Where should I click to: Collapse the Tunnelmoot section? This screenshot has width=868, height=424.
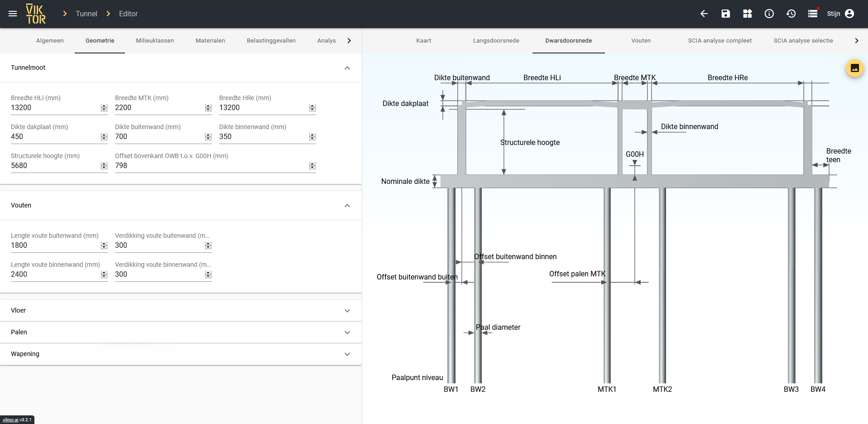[347, 68]
